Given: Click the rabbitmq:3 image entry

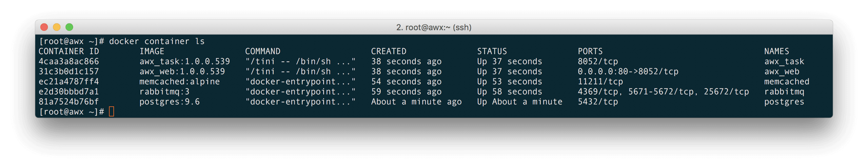Looking at the screenshot, I should tap(164, 92).
